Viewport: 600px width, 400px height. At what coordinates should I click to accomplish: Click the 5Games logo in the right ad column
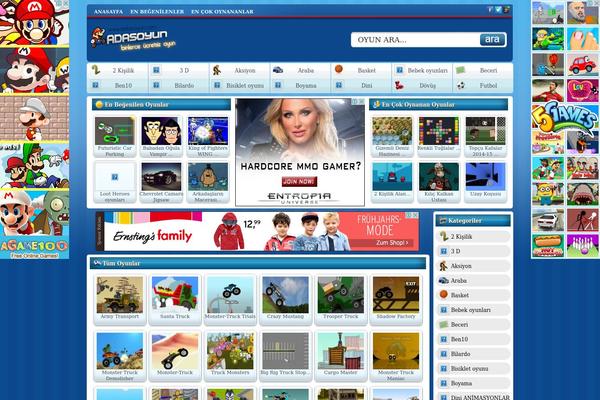click(x=564, y=117)
